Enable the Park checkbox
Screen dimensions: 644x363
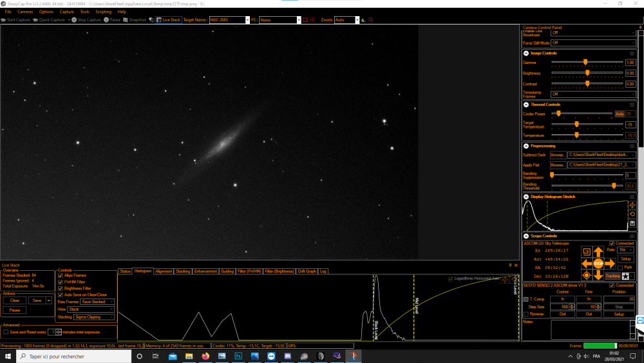pyautogui.click(x=620, y=268)
